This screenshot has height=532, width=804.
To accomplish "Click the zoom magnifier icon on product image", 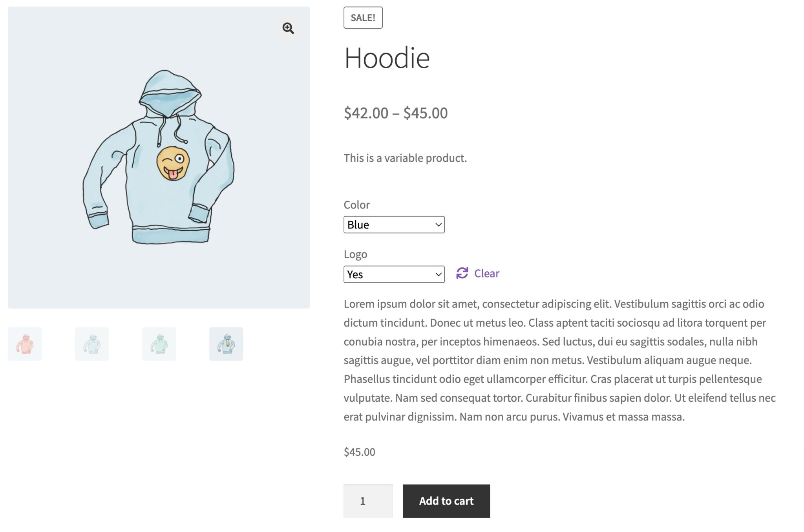I will point(288,28).
